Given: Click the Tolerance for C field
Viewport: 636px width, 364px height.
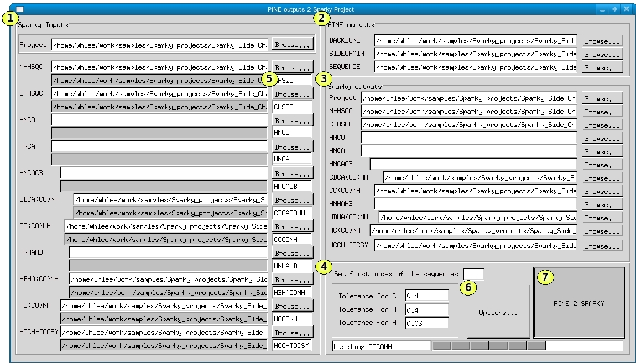Looking at the screenshot, I should click(427, 296).
